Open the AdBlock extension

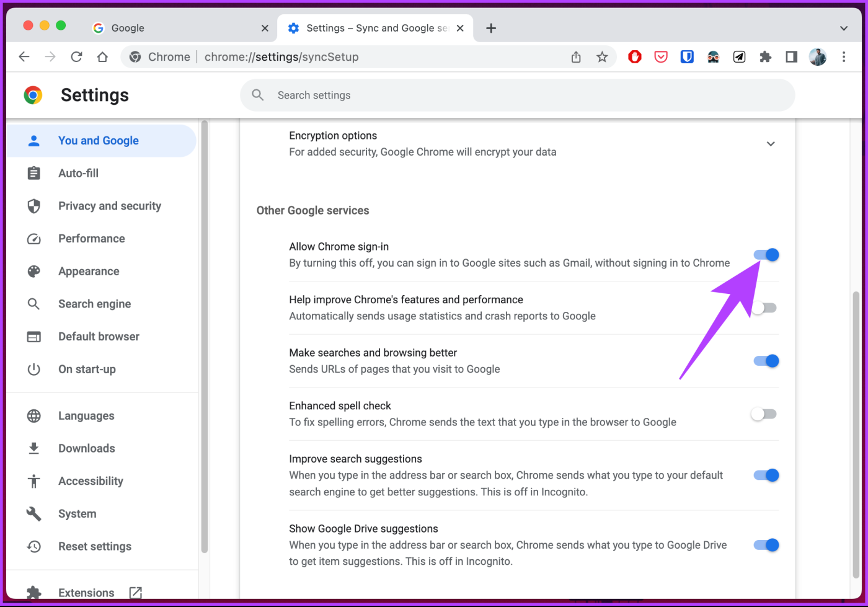coord(634,56)
